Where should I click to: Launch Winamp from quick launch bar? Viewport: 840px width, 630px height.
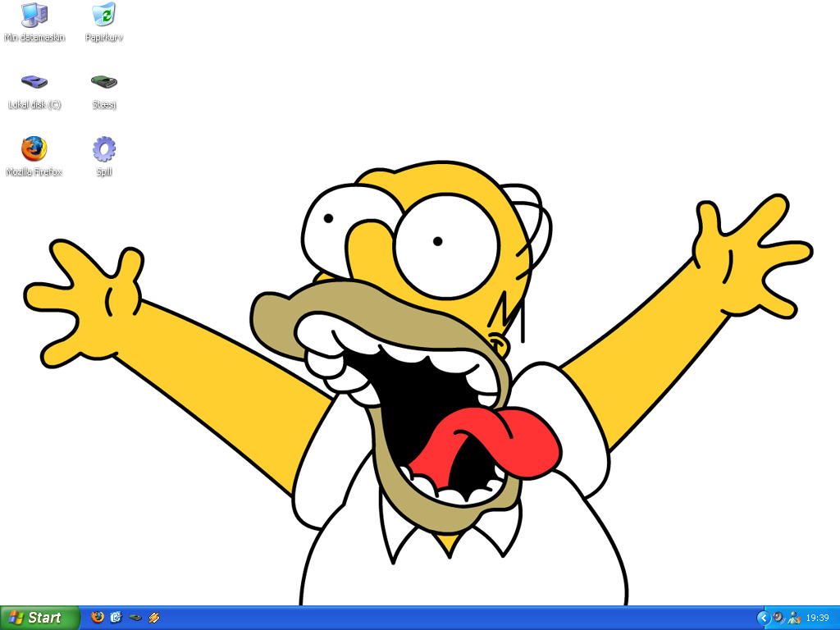pyautogui.click(x=154, y=618)
